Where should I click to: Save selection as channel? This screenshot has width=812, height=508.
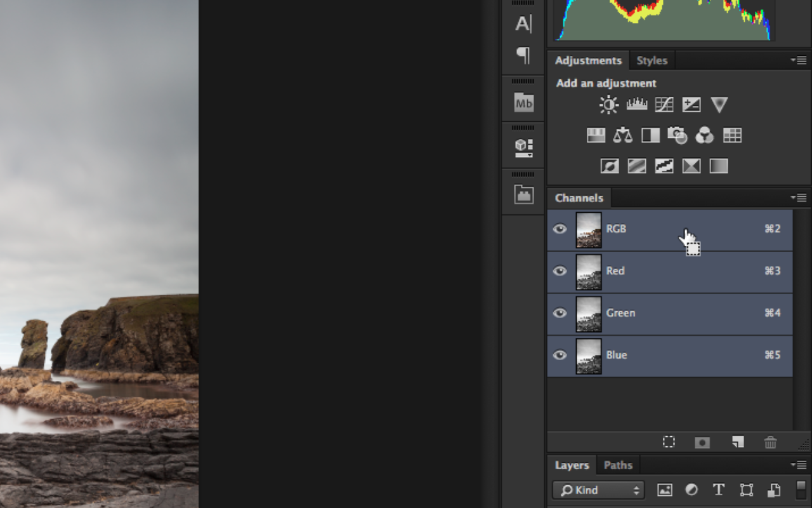[702, 442]
